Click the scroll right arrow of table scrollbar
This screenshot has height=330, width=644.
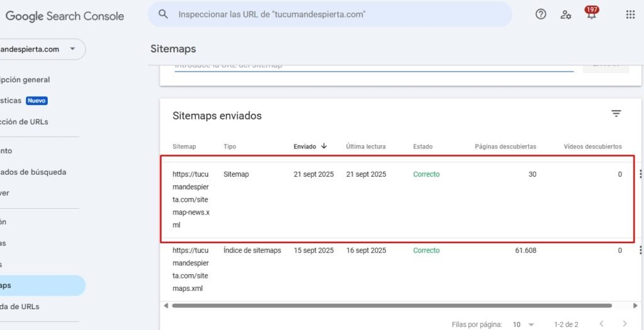(x=635, y=305)
